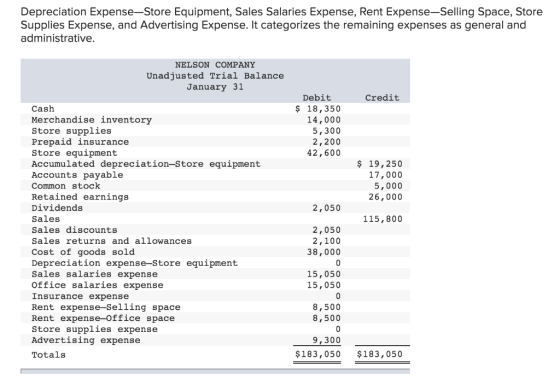Select the Totals row label
560x379 pixels.
click(x=49, y=355)
